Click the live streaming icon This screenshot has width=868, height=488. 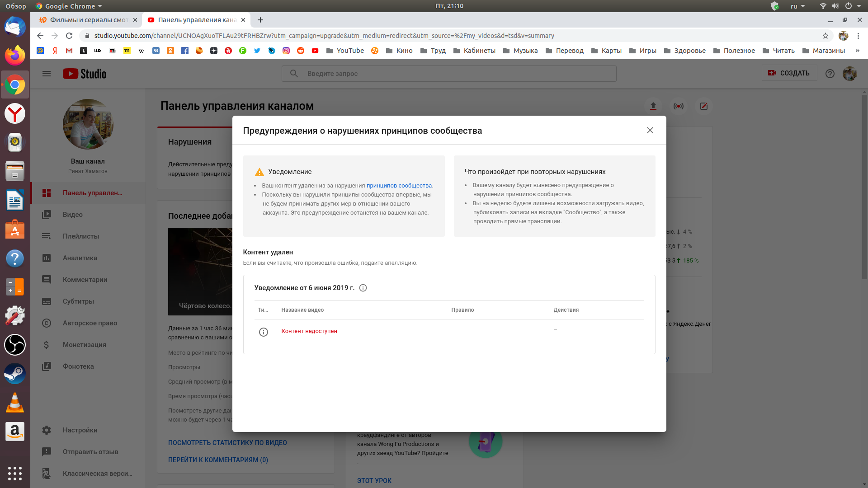[x=679, y=106]
